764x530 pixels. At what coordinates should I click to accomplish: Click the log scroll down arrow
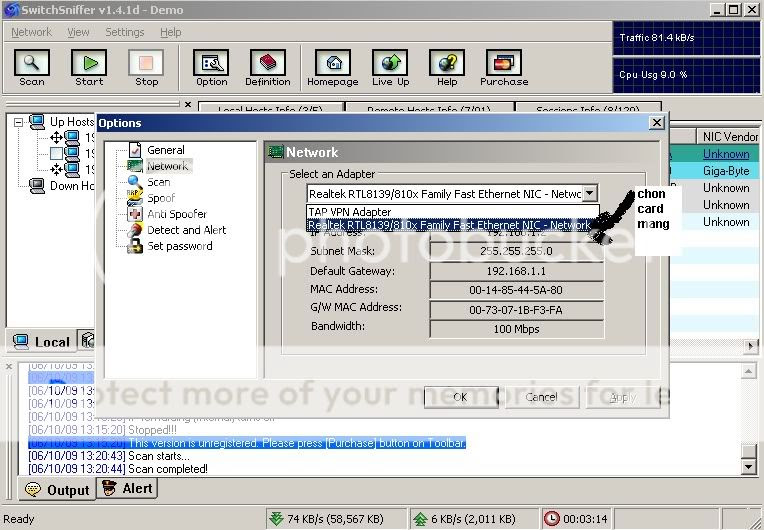tap(749, 467)
